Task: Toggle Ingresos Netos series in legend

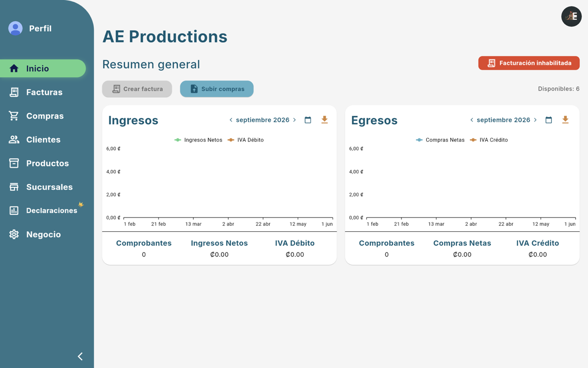Action: click(198, 140)
